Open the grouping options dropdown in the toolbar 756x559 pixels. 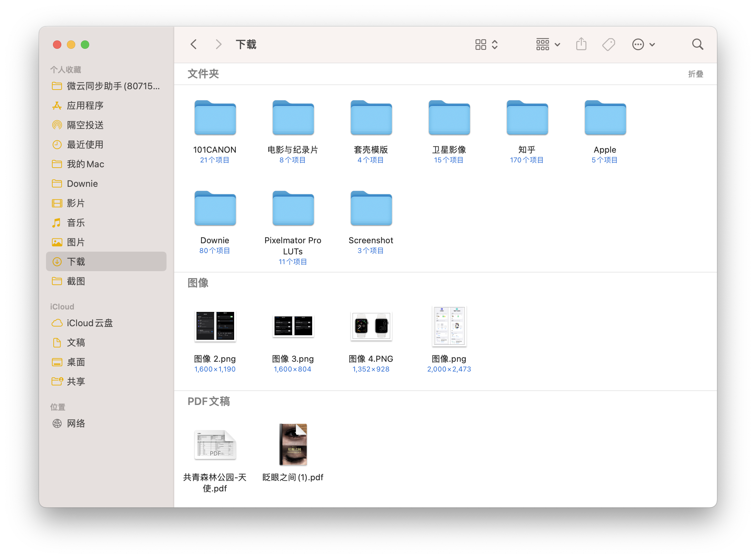(x=547, y=44)
